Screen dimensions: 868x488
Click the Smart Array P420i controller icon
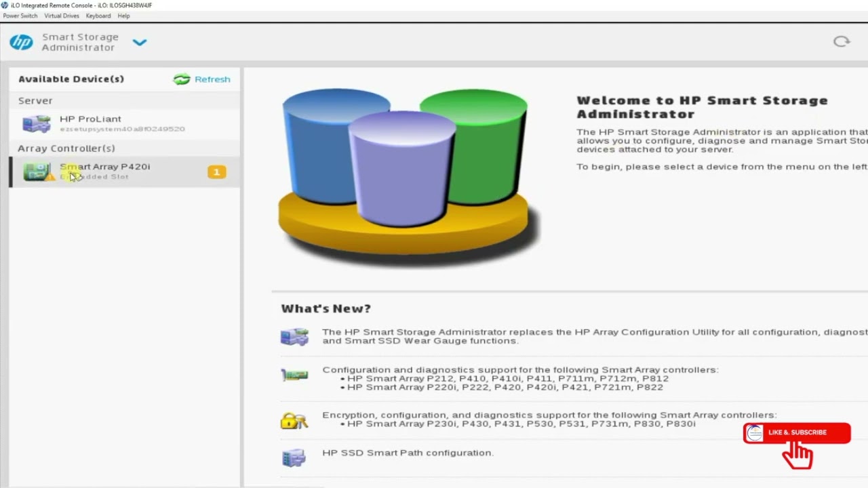coord(37,171)
